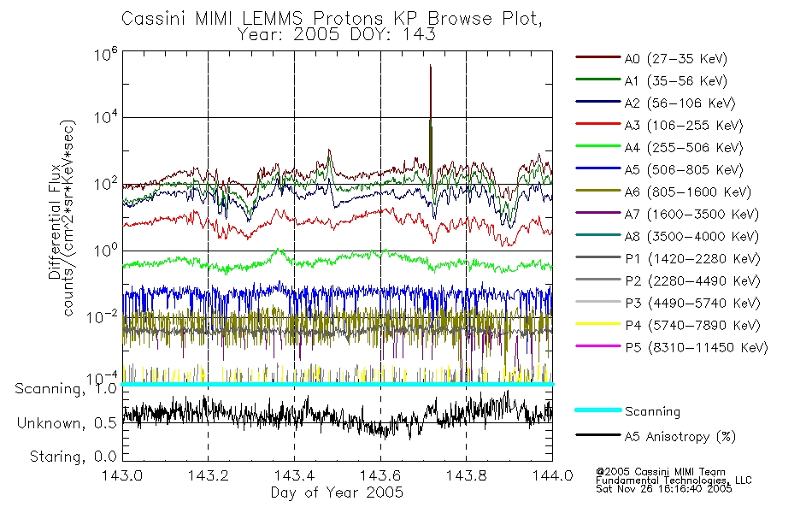
Task: Click the cyan Scanning legend line
Action: tap(597, 410)
